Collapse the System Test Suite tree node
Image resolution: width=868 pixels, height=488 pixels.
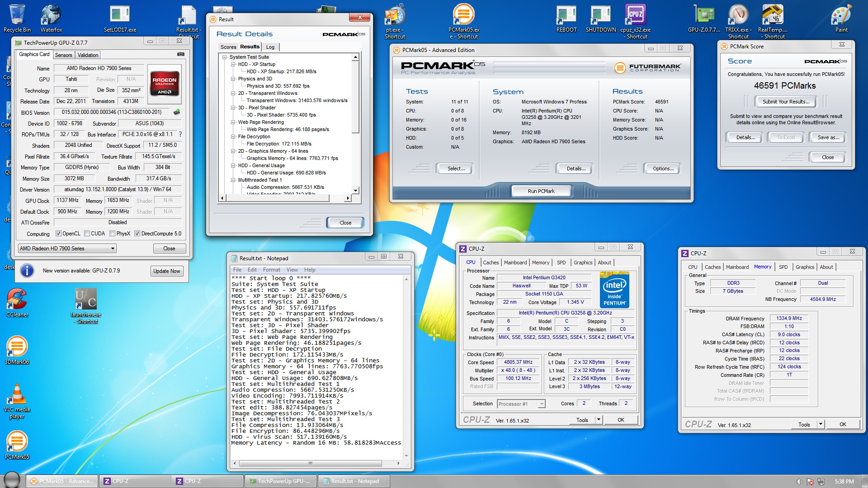224,57
